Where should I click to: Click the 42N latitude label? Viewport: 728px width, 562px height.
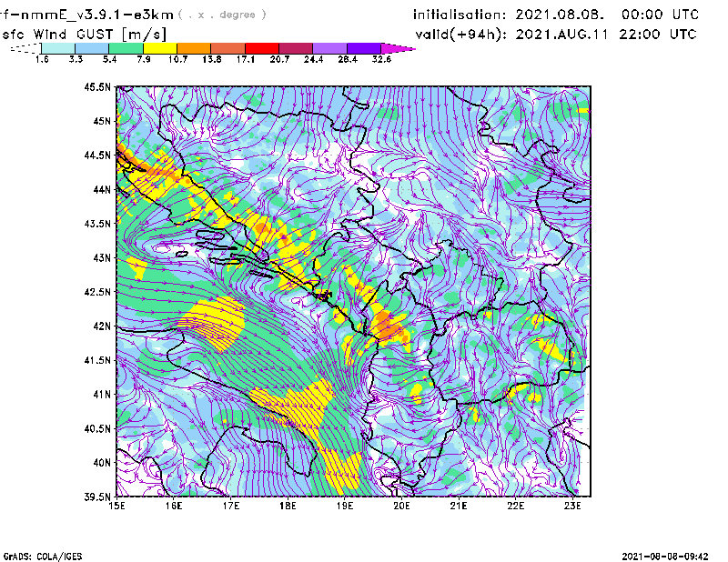click(102, 326)
